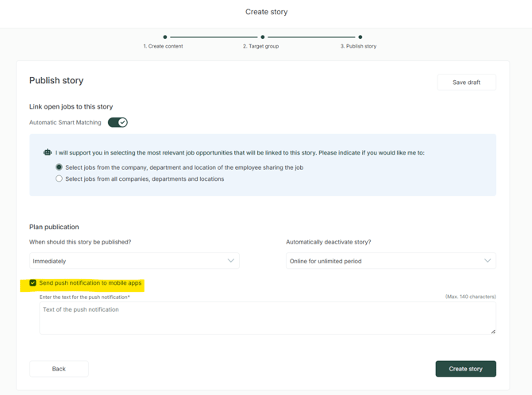Click the push notification textarea resize handle
This screenshot has height=395, width=532.
pyautogui.click(x=492, y=331)
